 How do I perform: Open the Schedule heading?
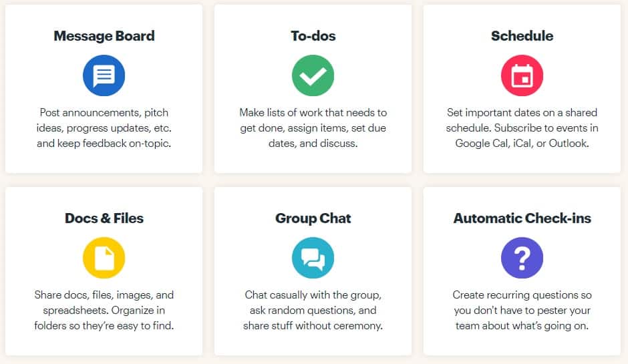(x=522, y=36)
